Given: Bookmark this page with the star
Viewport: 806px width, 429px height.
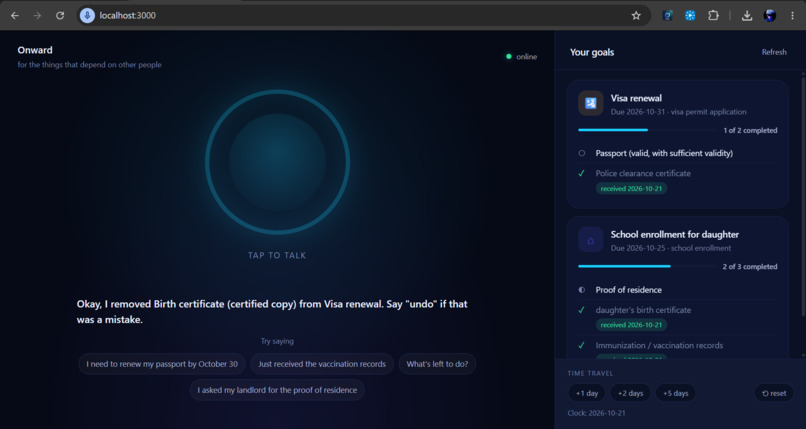Looking at the screenshot, I should [x=636, y=15].
